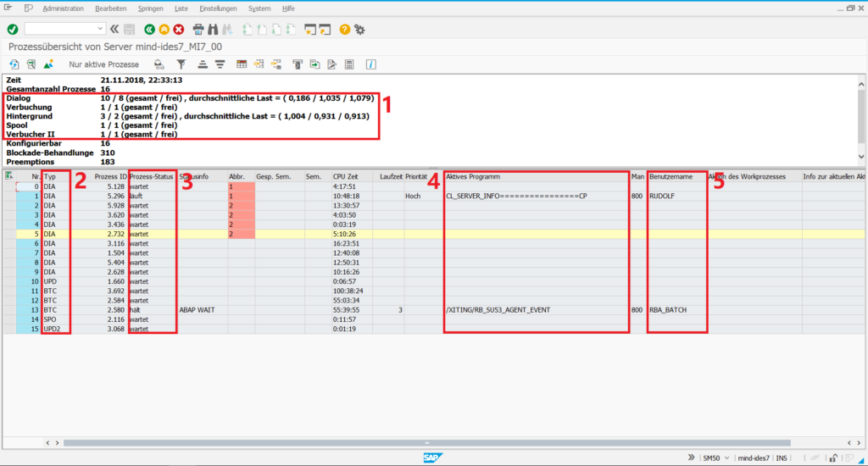Image resolution: width=868 pixels, height=466 pixels.
Task: Click the Nur aktive Prozesse button
Action: click(x=103, y=64)
